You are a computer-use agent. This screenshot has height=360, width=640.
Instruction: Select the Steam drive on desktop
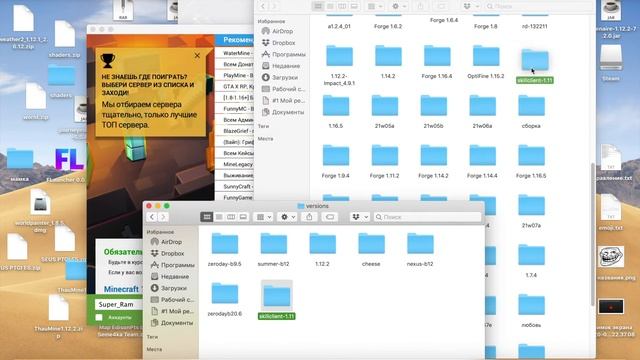point(611,62)
